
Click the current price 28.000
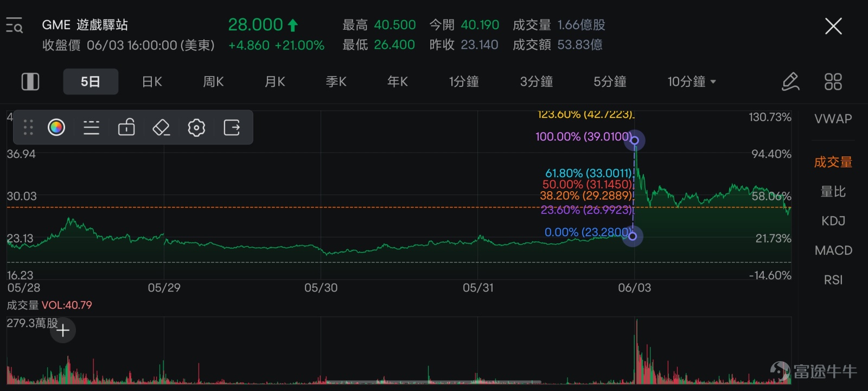point(256,25)
